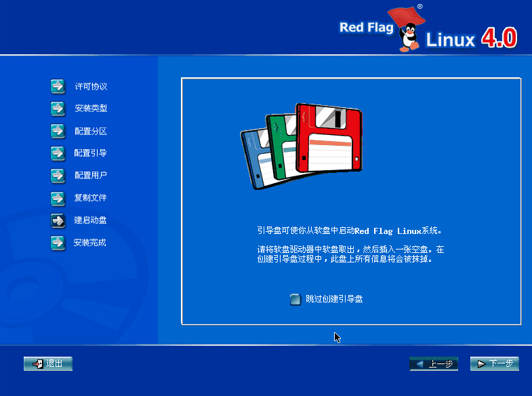Screen dimensions: 532x396
Task: Click the active arrow icon beside 建启动盘
Action: [x=58, y=220]
